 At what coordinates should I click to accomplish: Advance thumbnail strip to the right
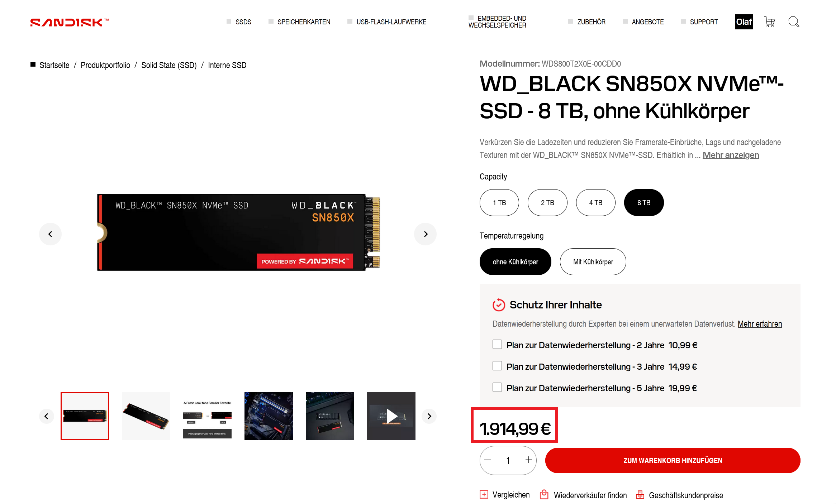click(429, 416)
